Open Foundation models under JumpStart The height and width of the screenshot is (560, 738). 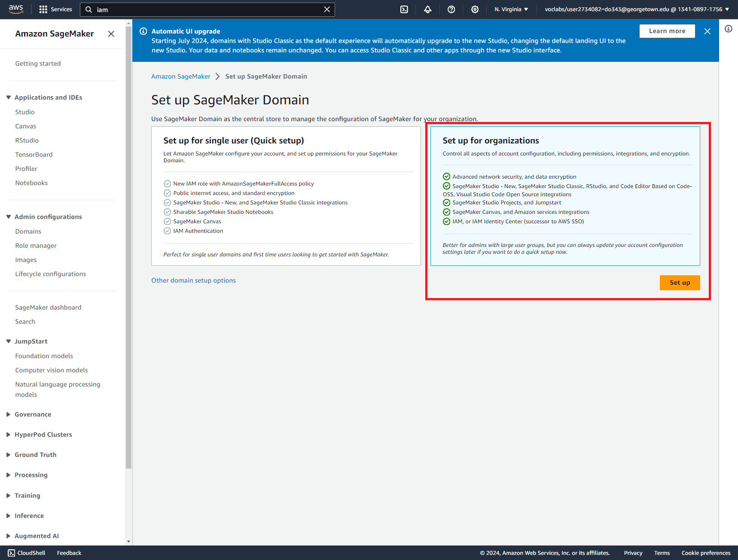44,356
